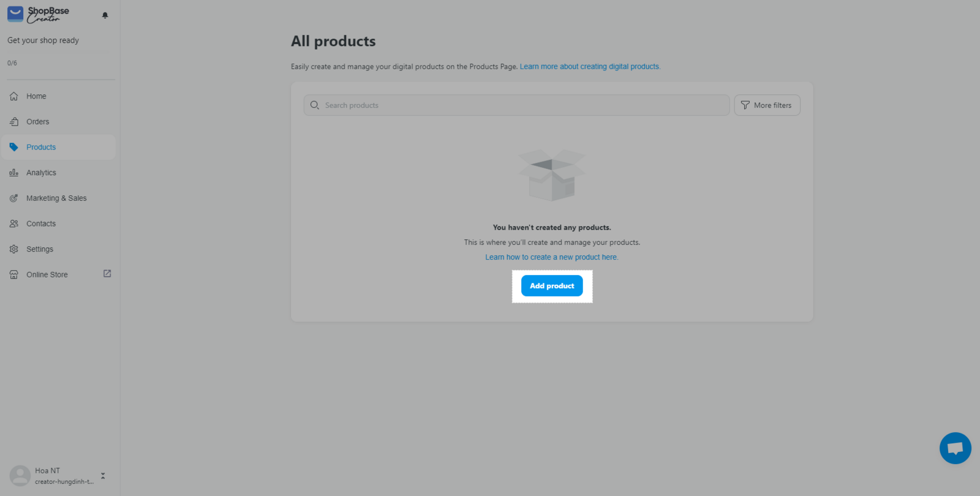
Task: Open the live chat bubble
Action: tap(956, 448)
